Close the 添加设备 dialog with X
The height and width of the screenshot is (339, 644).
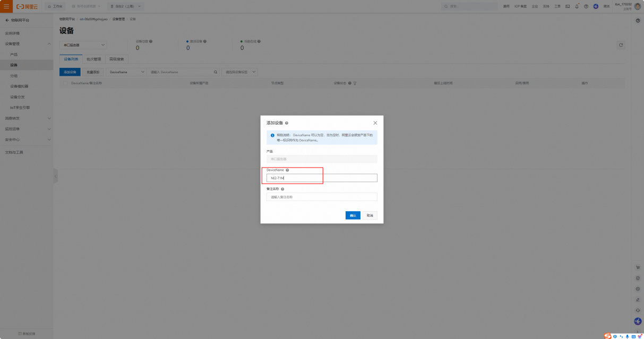375,123
